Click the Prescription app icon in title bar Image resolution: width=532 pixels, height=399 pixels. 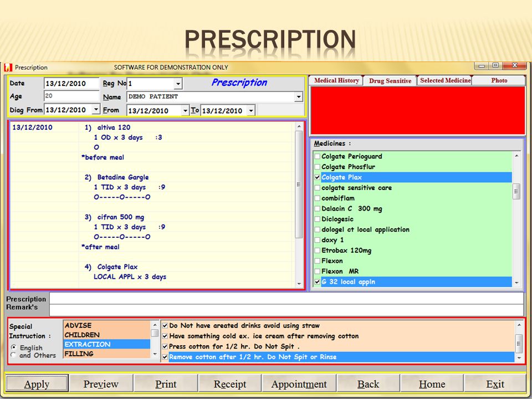coord(8,67)
